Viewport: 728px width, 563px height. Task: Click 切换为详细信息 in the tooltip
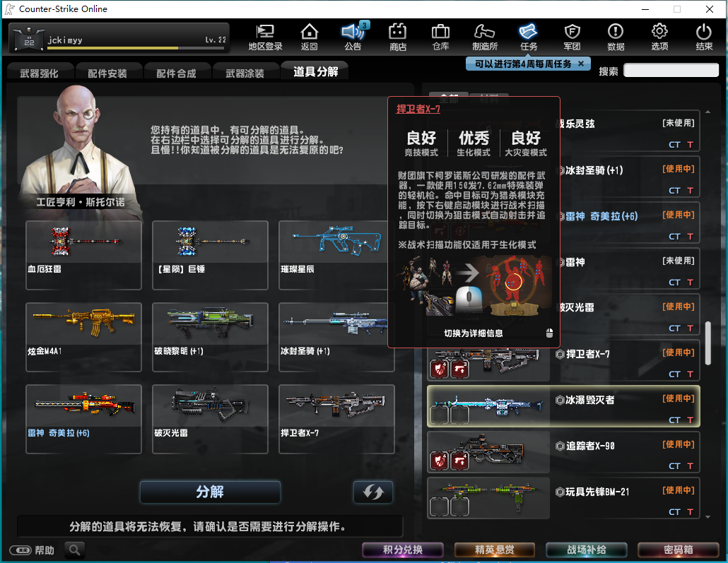coord(473,333)
